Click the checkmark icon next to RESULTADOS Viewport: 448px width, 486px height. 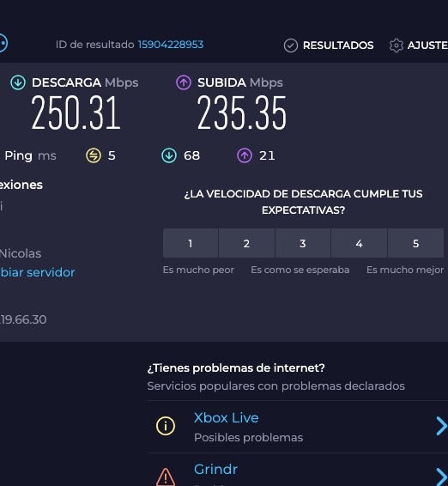pos(291,46)
